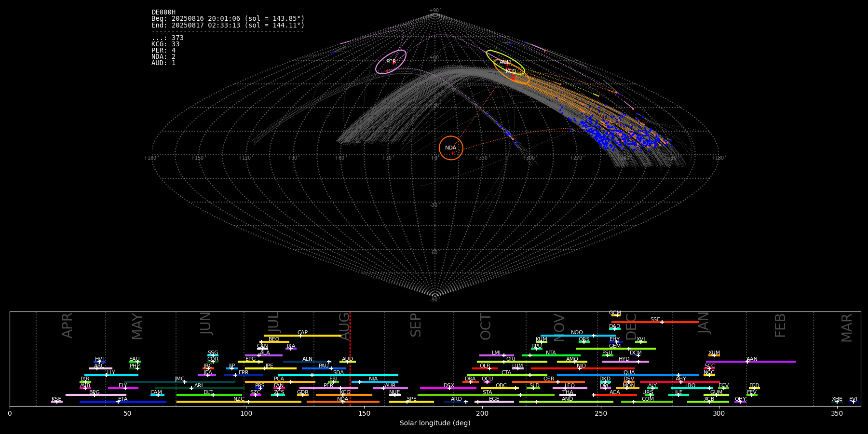Image resolution: width=868 pixels, height=434 pixels.
Task: Click the -90 bottom latitude label
Action: coord(435,300)
